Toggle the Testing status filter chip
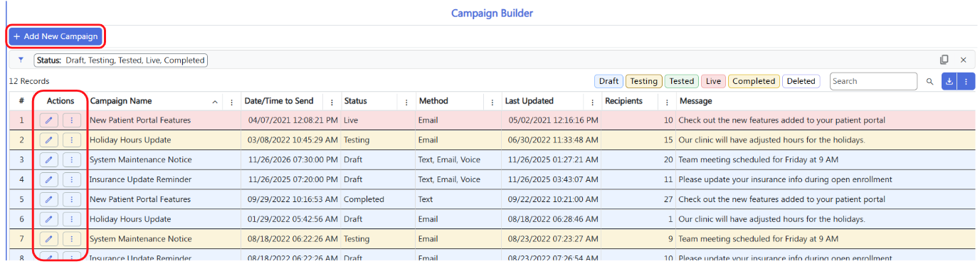 (x=644, y=81)
